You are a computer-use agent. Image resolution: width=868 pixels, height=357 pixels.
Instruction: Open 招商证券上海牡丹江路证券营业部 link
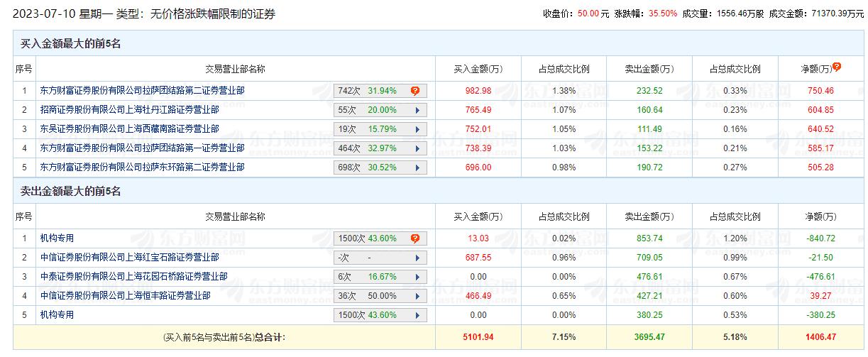point(130,110)
